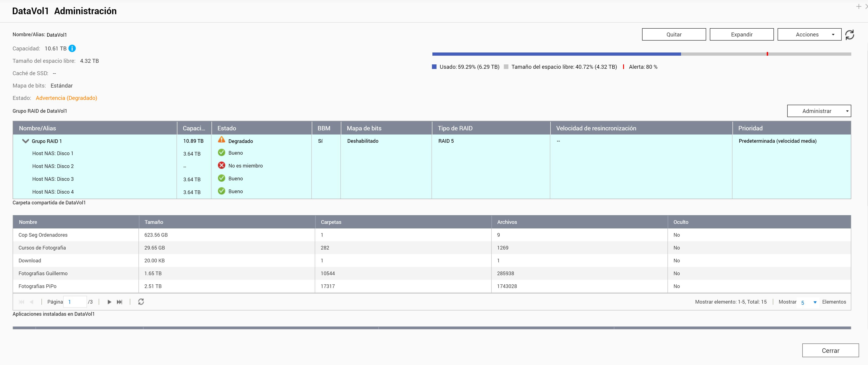Click the green check icon for Disco 1
Viewport: 868px width, 365px height.
[221, 152]
